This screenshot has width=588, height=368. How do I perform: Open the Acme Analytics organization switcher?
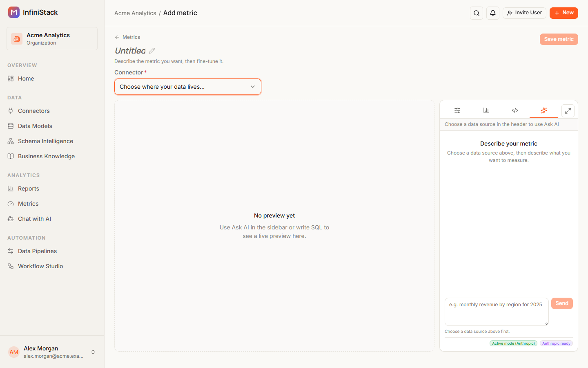(52, 39)
